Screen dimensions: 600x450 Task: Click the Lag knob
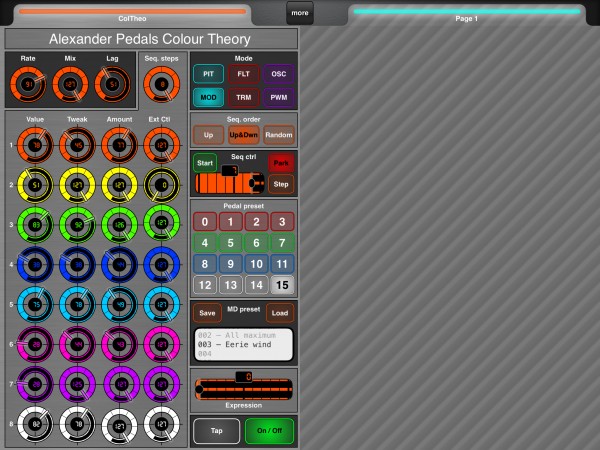(x=112, y=84)
